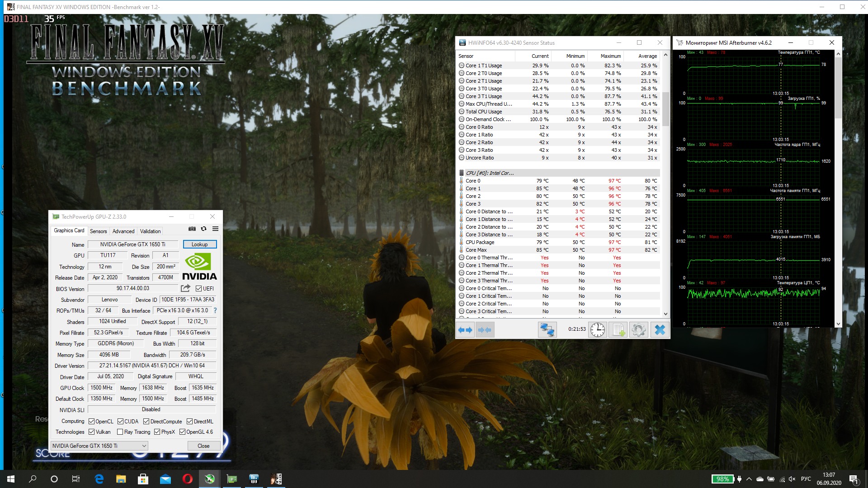Click HWiNFO logging sheet icon
The width and height of the screenshot is (868, 488).
[618, 330]
